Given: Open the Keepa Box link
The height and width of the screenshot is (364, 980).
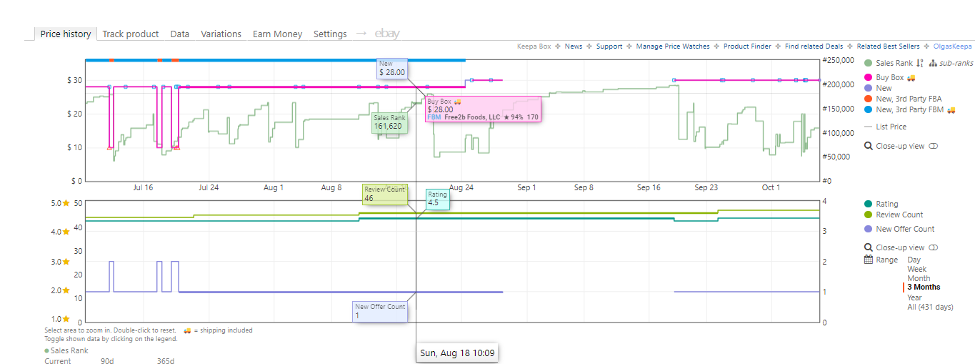Looking at the screenshot, I should [534, 46].
